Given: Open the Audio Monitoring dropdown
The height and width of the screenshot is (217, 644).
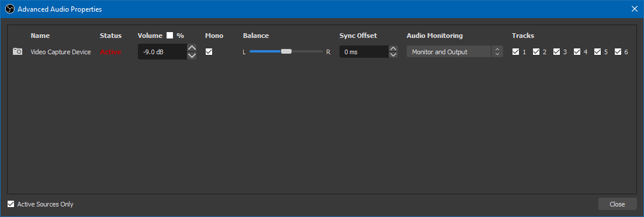Looking at the screenshot, I should [x=455, y=52].
